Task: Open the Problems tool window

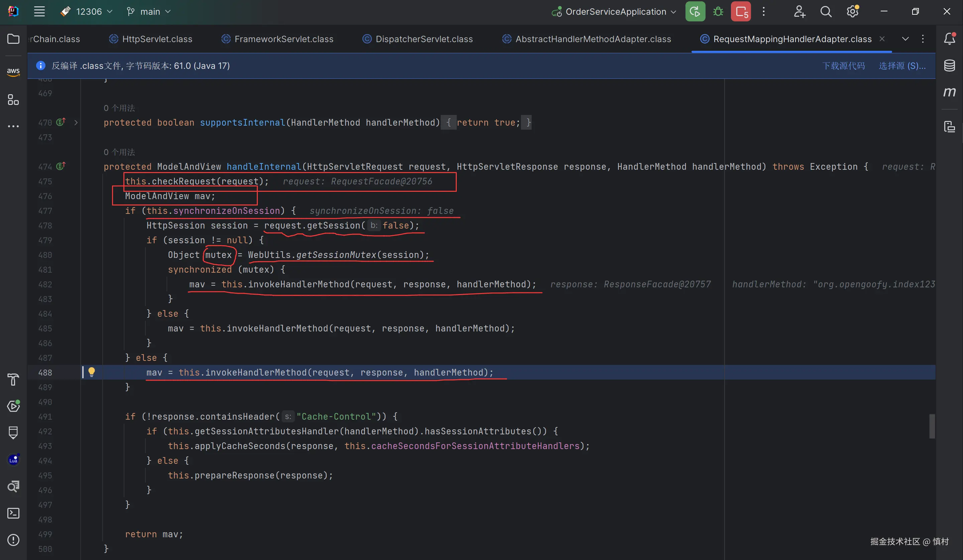Action: 13,540
